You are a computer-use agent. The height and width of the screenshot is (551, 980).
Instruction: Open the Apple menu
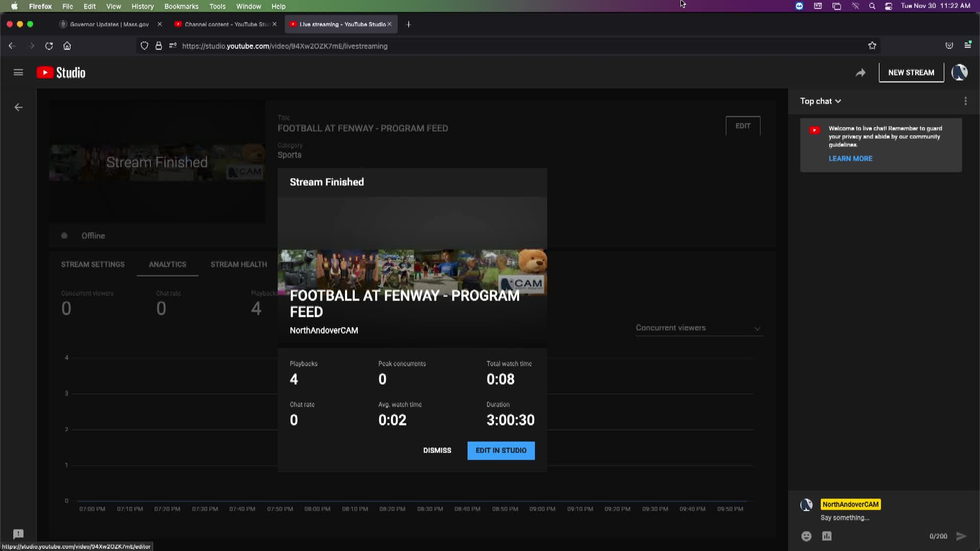tap(14, 6)
